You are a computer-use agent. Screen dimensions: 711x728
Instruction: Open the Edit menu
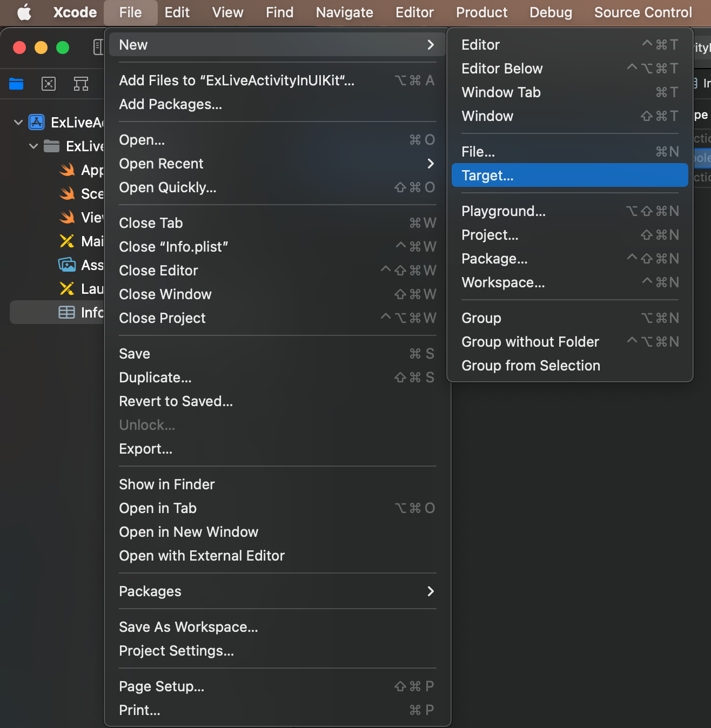click(177, 12)
